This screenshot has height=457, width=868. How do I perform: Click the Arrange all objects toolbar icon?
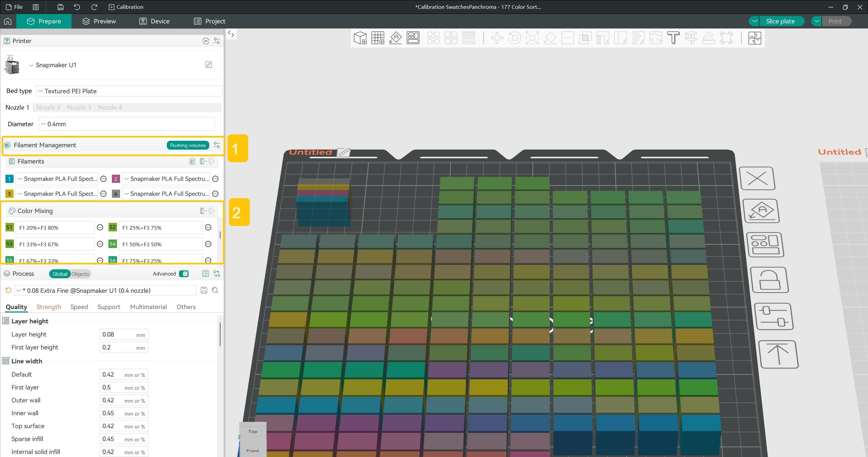[413, 38]
